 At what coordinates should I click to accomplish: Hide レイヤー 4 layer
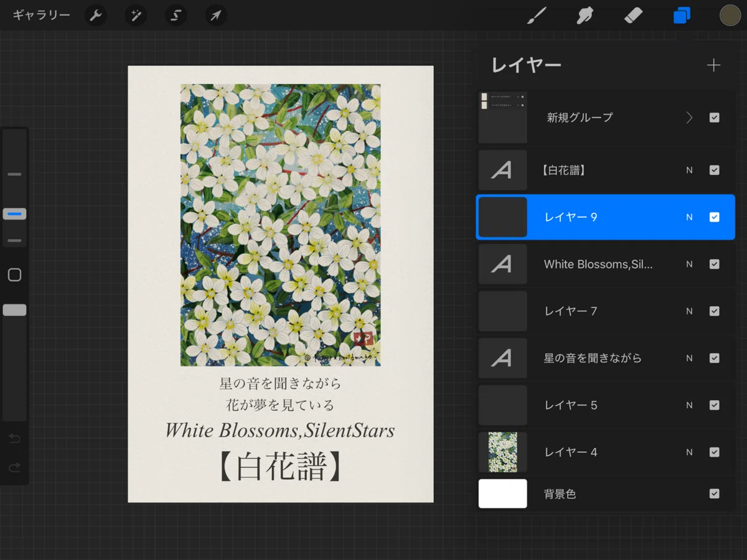point(714,452)
